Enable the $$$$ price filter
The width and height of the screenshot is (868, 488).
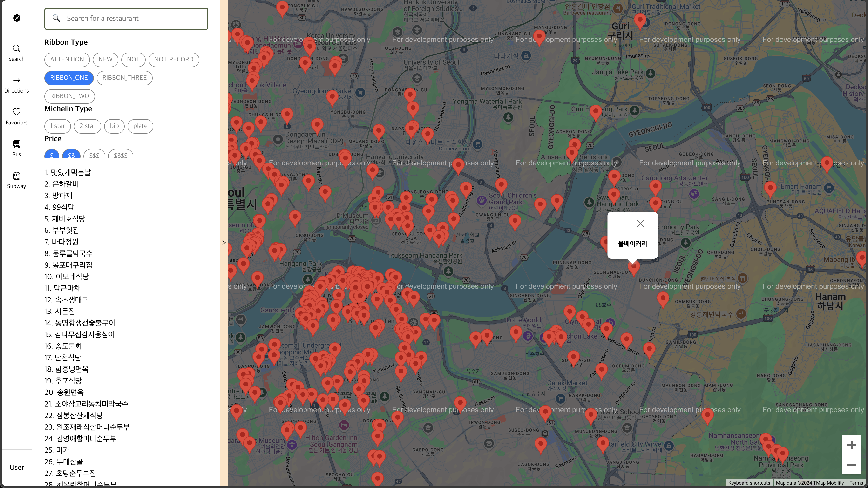click(121, 154)
